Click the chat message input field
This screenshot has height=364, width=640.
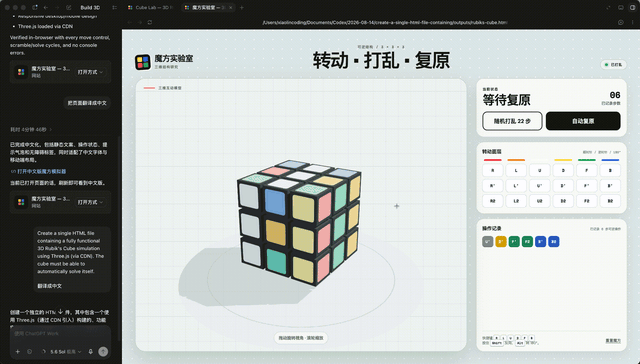tap(60, 333)
